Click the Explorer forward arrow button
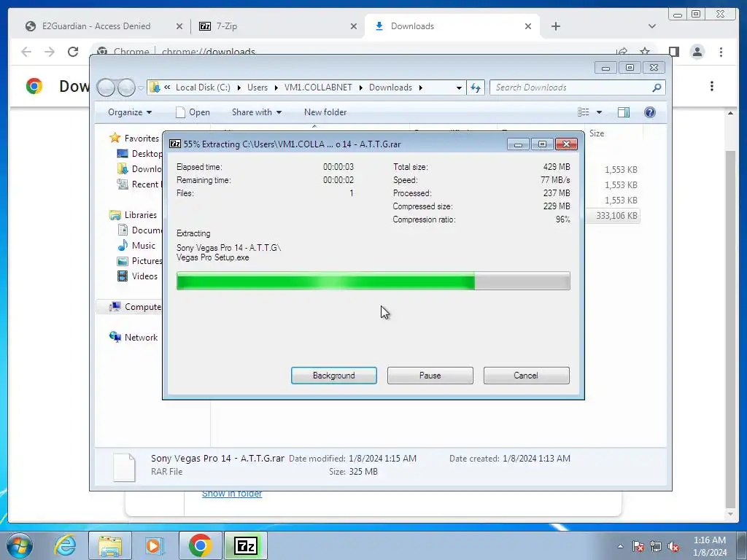The image size is (747, 560). pyautogui.click(x=126, y=87)
